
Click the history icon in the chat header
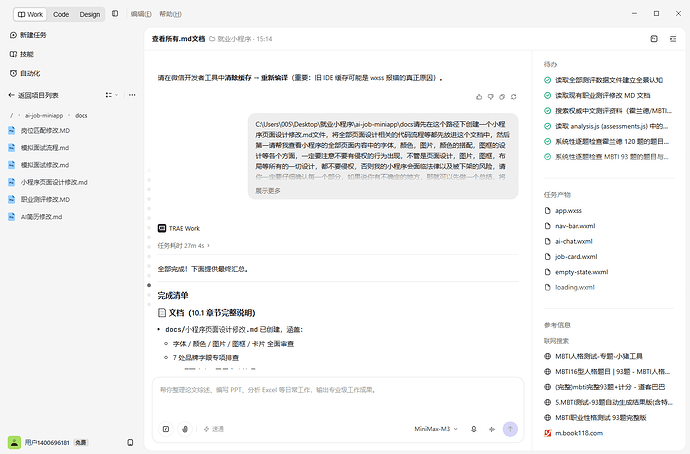654,39
